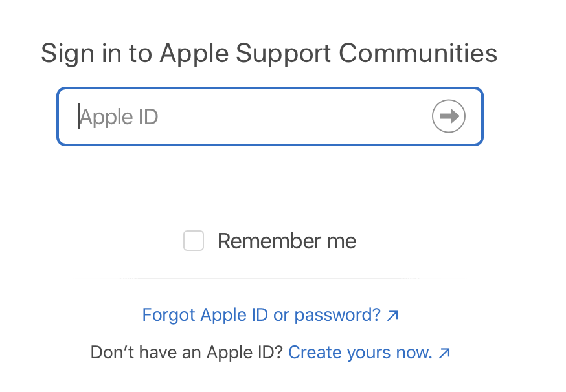Click the Remember me label text

pos(286,241)
